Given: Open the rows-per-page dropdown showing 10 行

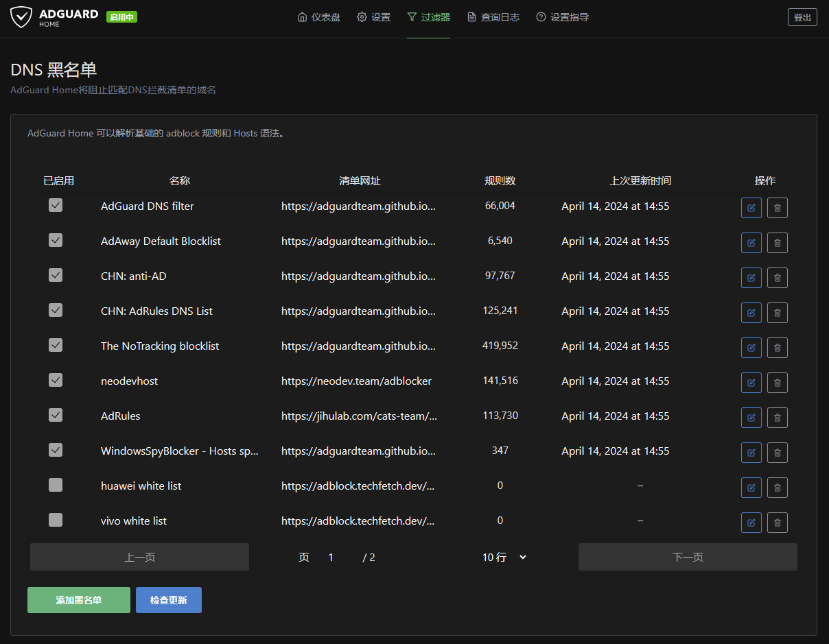Looking at the screenshot, I should pyautogui.click(x=504, y=558).
